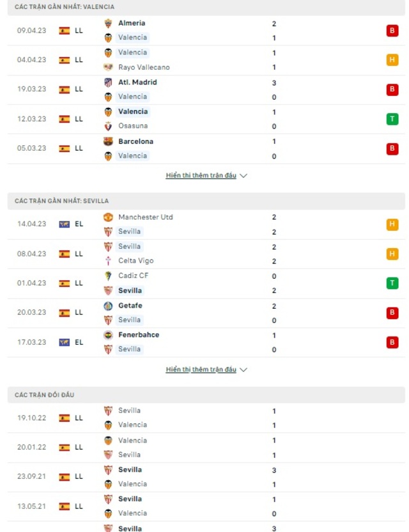Viewport: 409px width, 532px height.
Task: Click the green T result badge for Valencia vs Osasuna
Action: click(392, 119)
